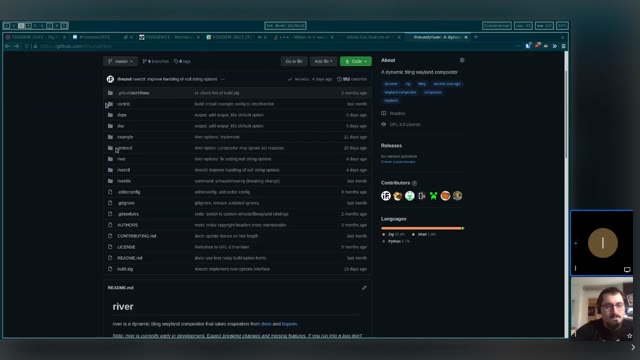Go back using browser back arrow
640x360 pixels.
[7, 46]
